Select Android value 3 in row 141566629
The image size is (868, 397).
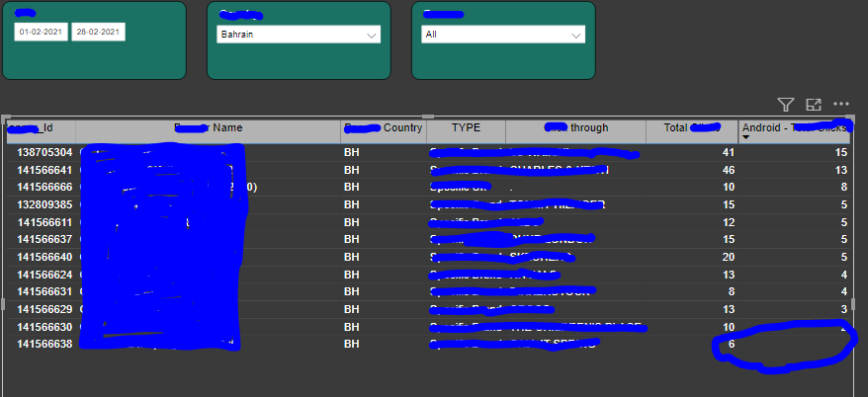coord(844,309)
